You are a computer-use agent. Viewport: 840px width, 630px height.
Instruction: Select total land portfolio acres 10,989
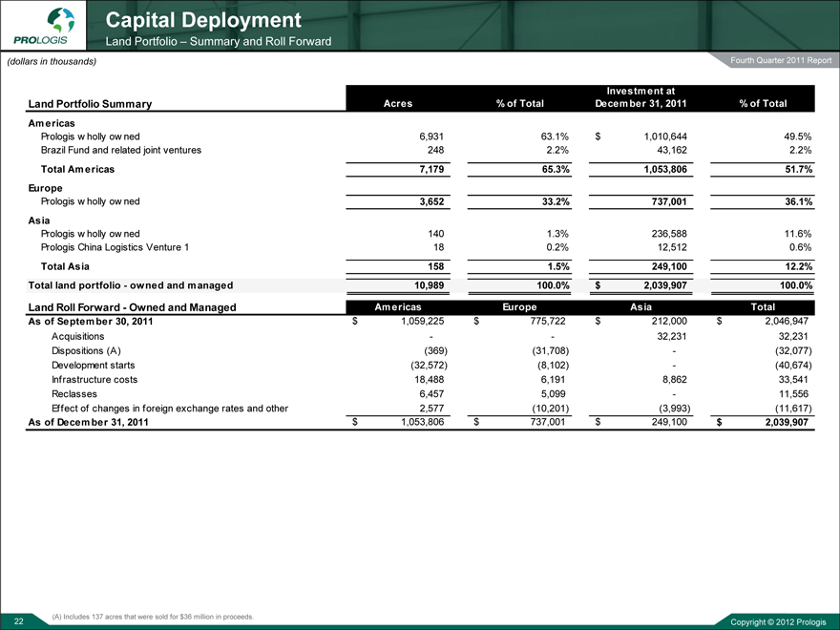tap(426, 284)
